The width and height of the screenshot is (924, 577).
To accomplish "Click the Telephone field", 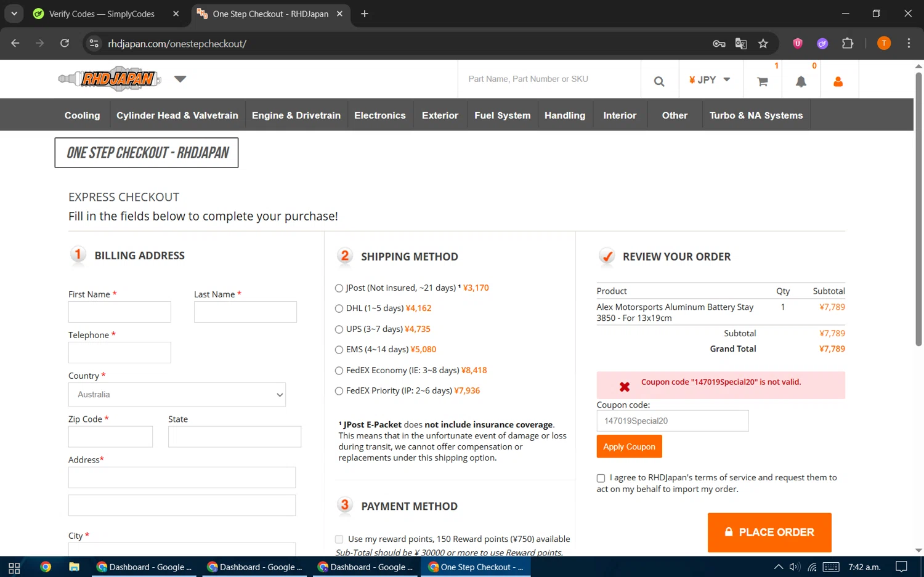I will tap(120, 352).
